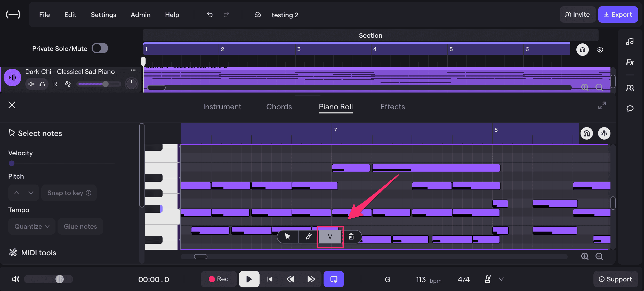Click the trash delete notes icon
This screenshot has width=644, height=291.
click(x=351, y=236)
